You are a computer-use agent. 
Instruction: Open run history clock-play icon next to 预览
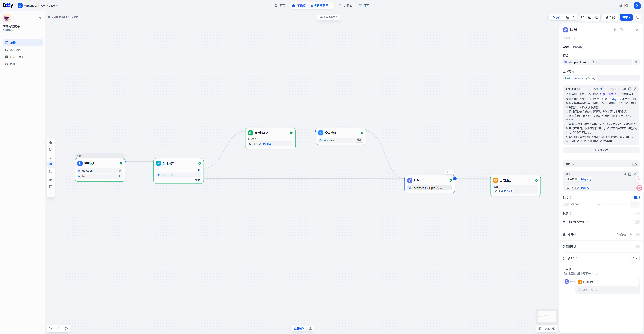tap(568, 17)
